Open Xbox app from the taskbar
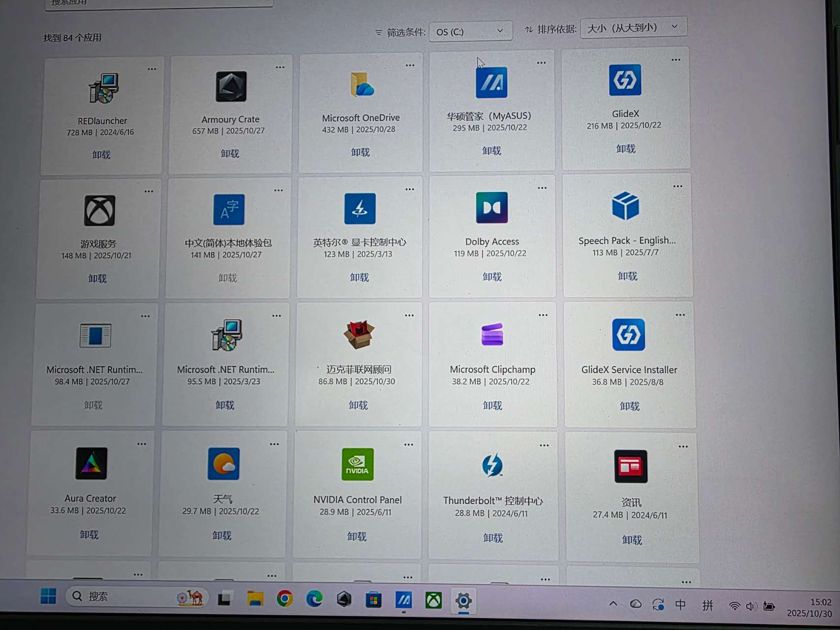This screenshot has height=630, width=840. click(x=434, y=600)
